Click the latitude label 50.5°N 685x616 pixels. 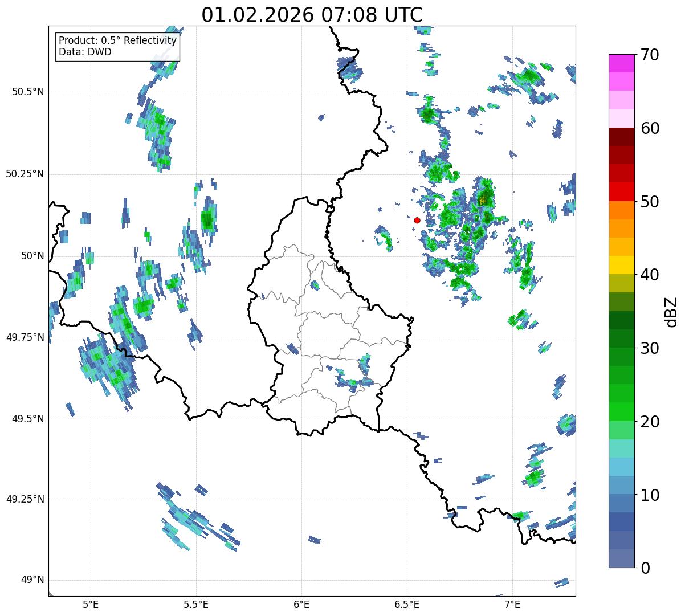pos(28,92)
